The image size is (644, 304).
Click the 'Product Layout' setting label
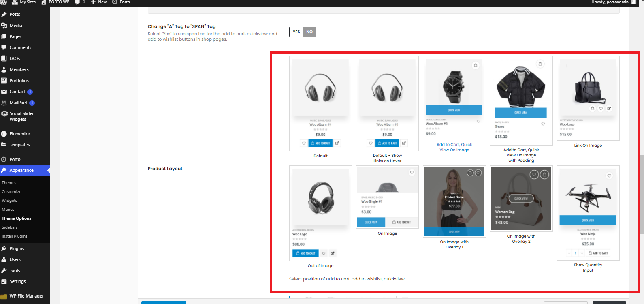[x=165, y=169]
